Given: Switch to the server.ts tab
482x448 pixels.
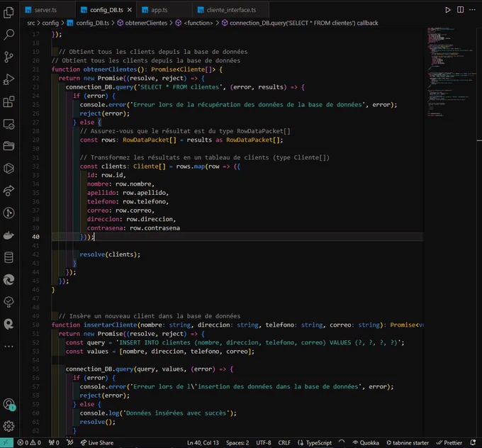Looking at the screenshot, I should point(45,10).
